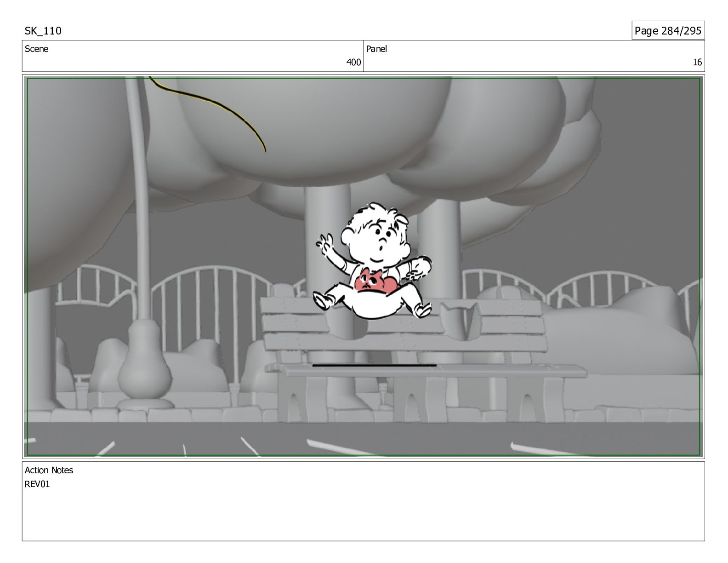Image resolution: width=728 pixels, height=563 pixels.
Task: Click the Action Notes heading
Action: [49, 470]
